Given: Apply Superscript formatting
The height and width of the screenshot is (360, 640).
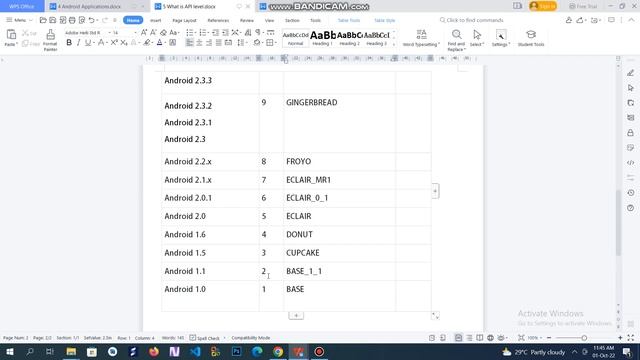Looking at the screenshot, I should [114, 42].
